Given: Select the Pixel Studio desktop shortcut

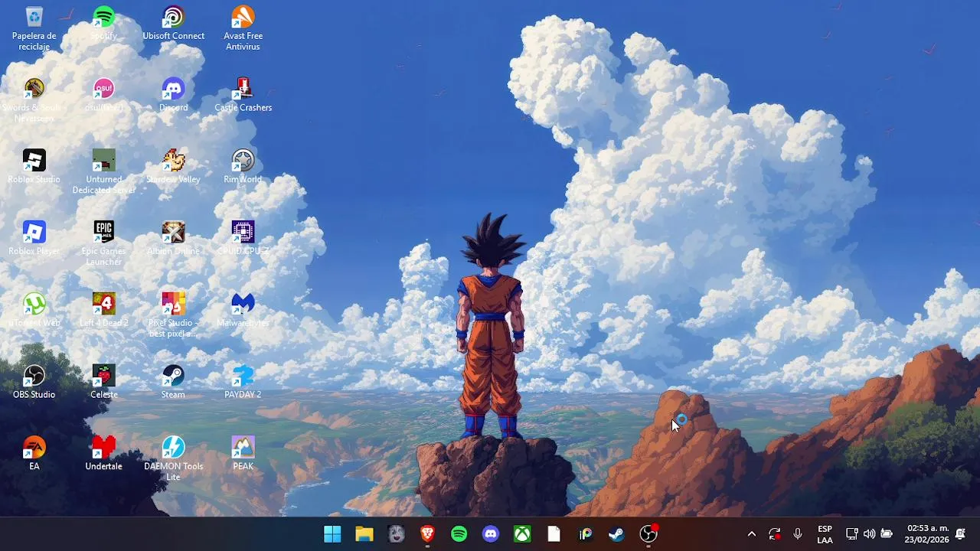Looking at the screenshot, I should 173,315.
